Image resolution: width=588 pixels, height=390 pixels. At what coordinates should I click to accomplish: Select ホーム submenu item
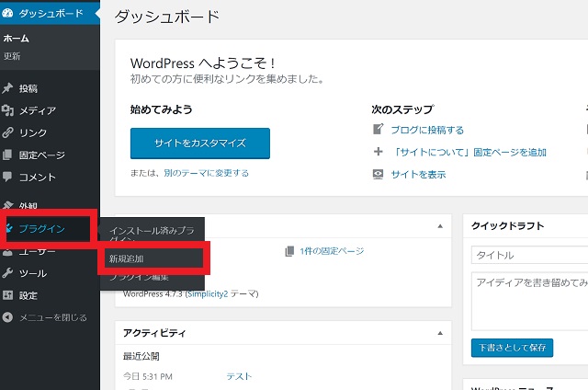tap(17, 39)
